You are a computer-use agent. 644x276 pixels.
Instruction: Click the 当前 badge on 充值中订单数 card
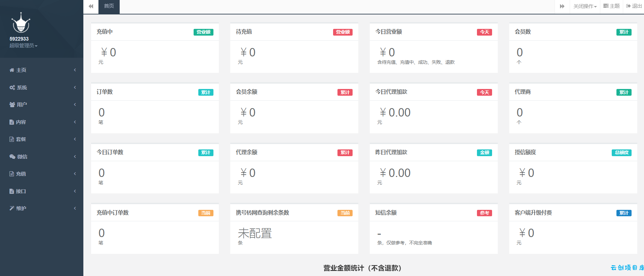click(206, 213)
